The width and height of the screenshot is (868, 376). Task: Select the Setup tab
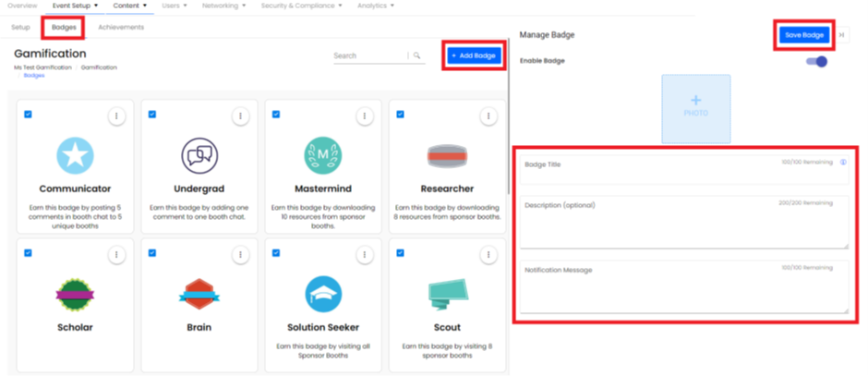click(20, 28)
